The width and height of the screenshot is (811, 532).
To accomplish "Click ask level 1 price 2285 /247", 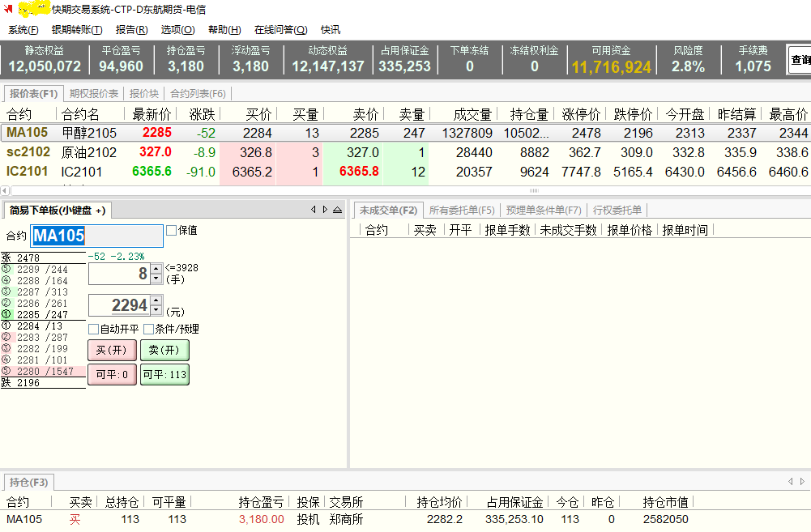I will [x=43, y=314].
